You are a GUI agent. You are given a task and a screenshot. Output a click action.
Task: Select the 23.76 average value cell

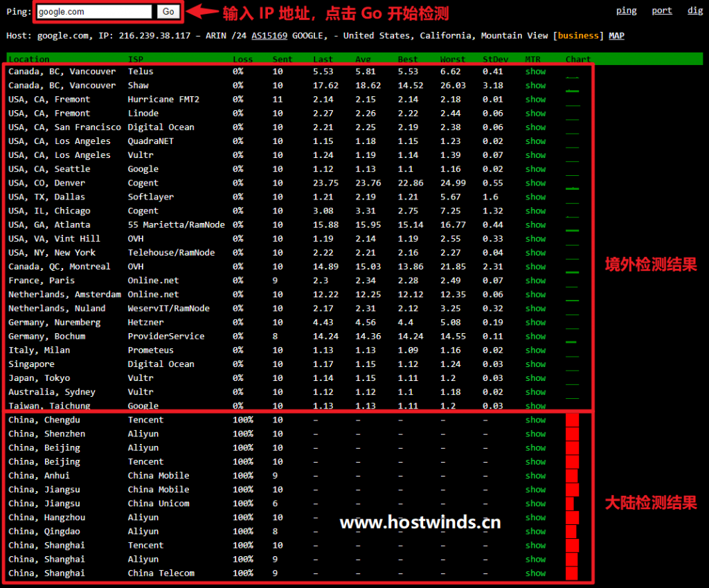pyautogui.click(x=368, y=183)
